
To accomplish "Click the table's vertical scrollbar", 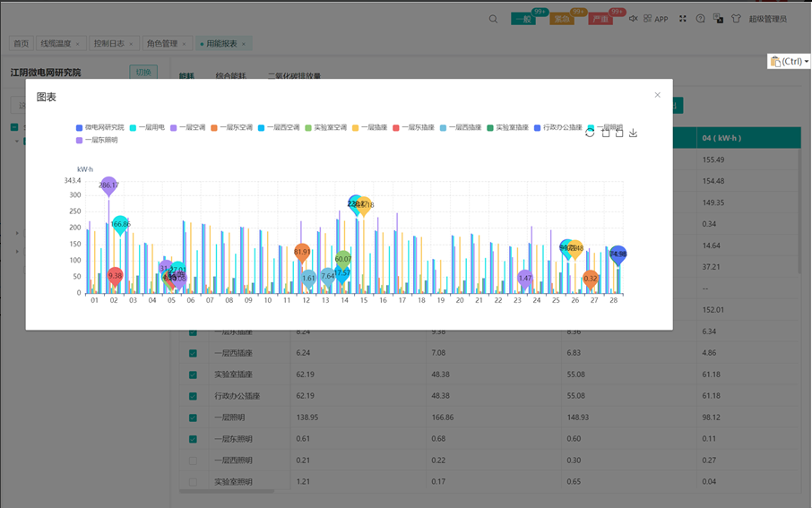I will (x=799, y=210).
